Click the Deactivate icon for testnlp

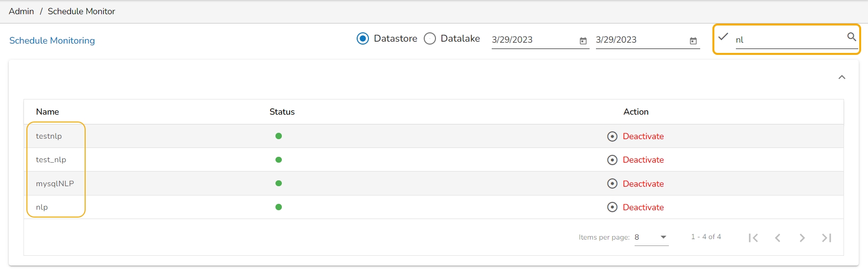point(612,136)
